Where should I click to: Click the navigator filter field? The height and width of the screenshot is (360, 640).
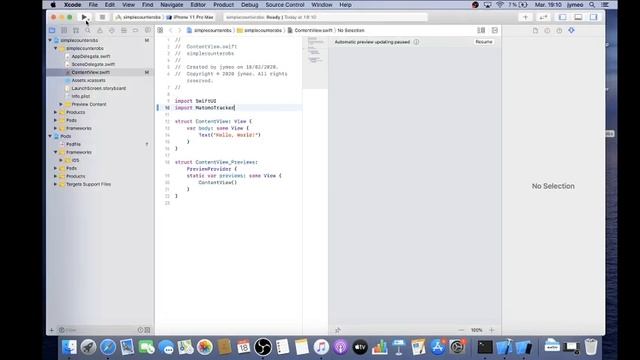pos(98,330)
